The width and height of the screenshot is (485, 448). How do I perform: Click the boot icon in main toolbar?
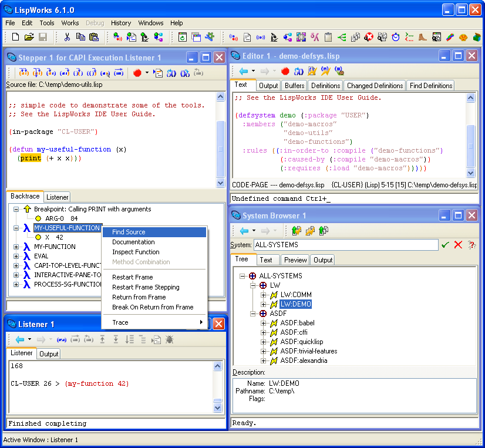coord(423,37)
